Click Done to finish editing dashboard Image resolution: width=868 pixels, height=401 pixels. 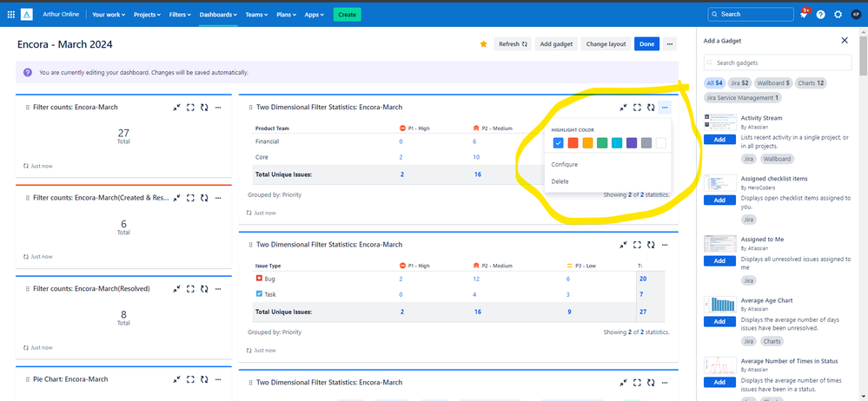(646, 44)
